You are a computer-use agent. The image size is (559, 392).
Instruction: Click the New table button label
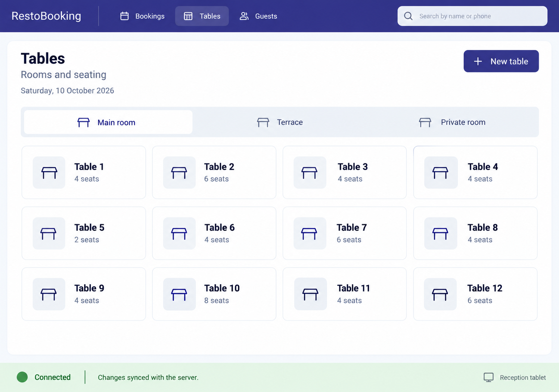click(x=509, y=61)
